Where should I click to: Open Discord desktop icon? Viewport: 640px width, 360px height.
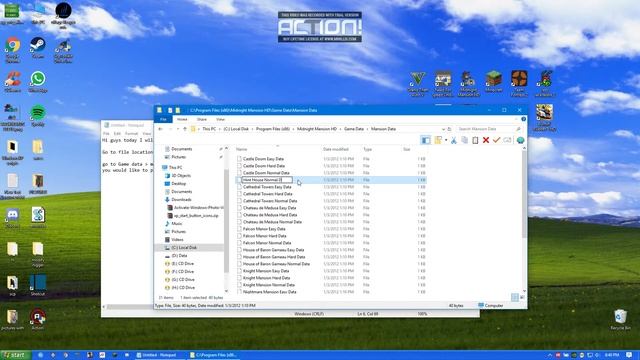(13, 218)
